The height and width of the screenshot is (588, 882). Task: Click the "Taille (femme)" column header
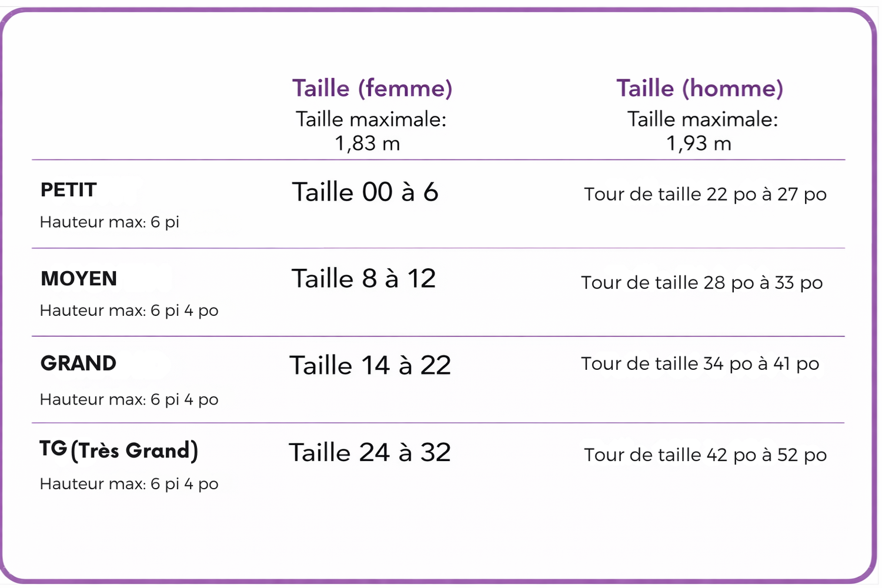tap(372, 88)
